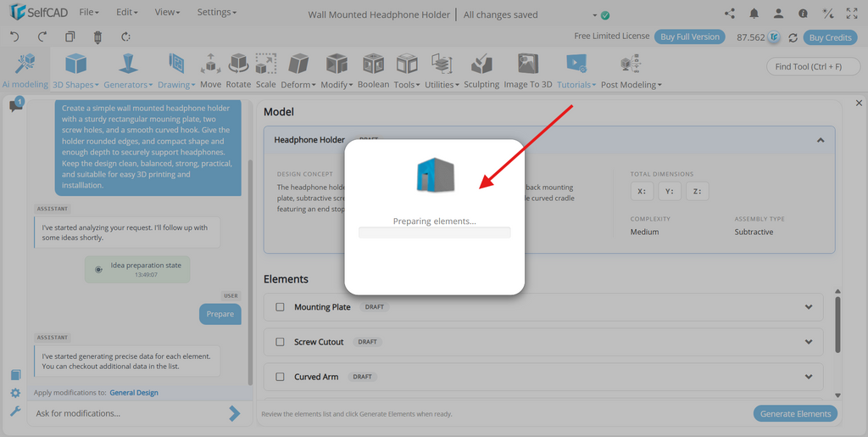Click the Buy Full Version button

pyautogui.click(x=690, y=37)
